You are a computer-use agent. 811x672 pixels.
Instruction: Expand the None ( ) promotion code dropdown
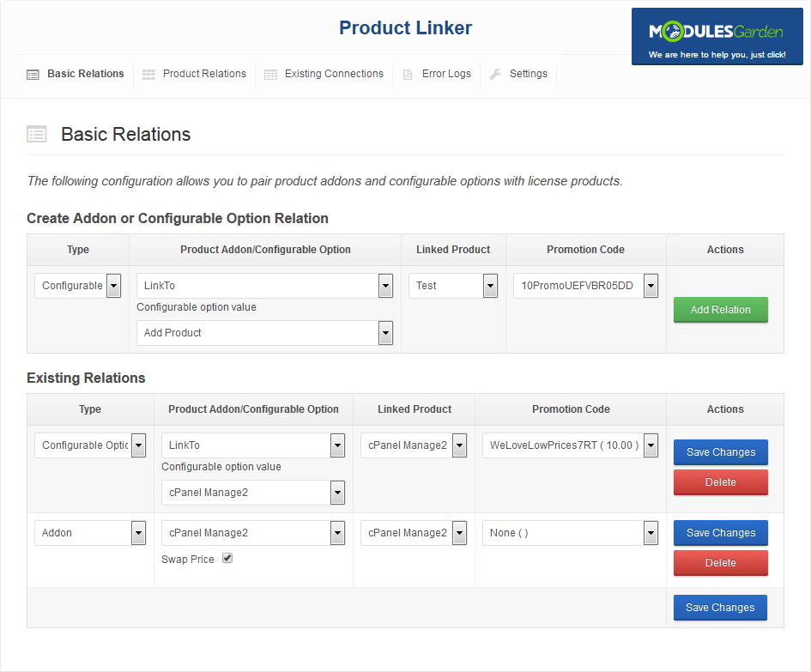[570, 533]
